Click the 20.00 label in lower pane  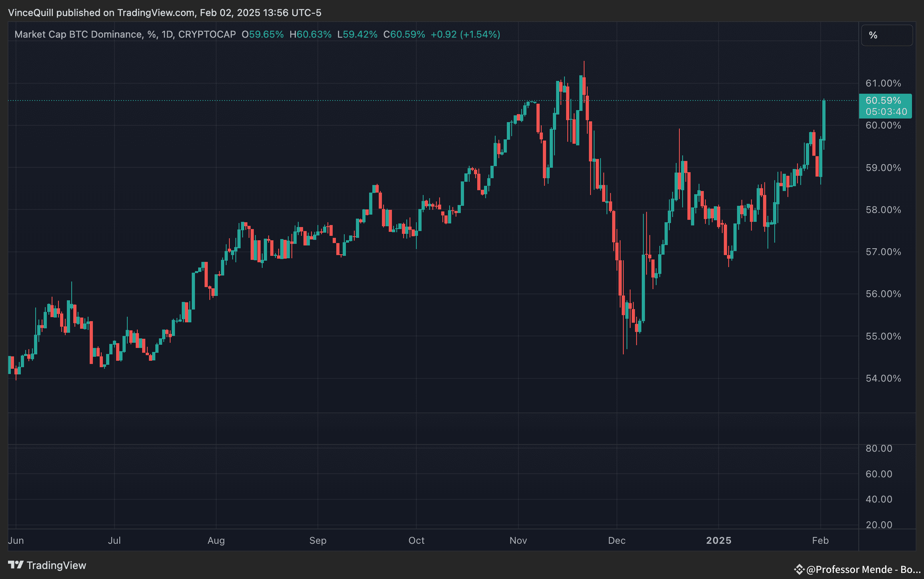[x=879, y=525]
